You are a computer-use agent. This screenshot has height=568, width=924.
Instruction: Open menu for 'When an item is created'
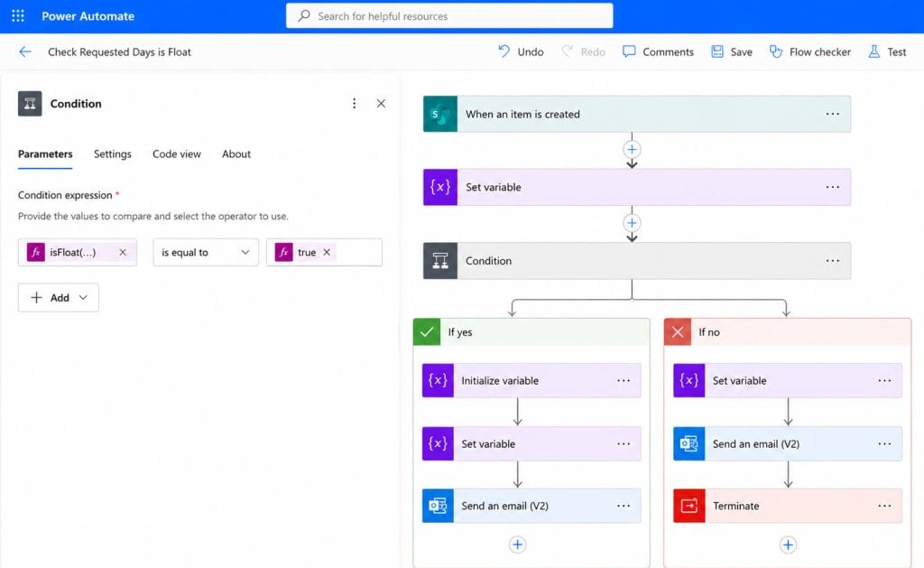tap(832, 114)
